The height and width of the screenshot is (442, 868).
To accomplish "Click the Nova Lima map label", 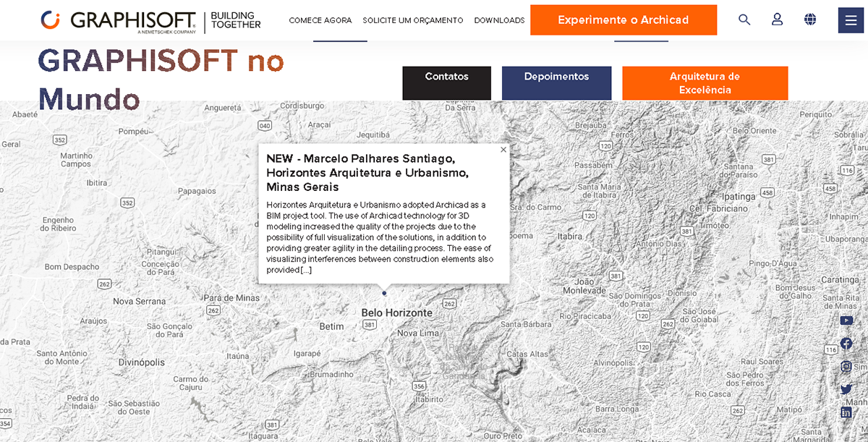I will [418, 333].
